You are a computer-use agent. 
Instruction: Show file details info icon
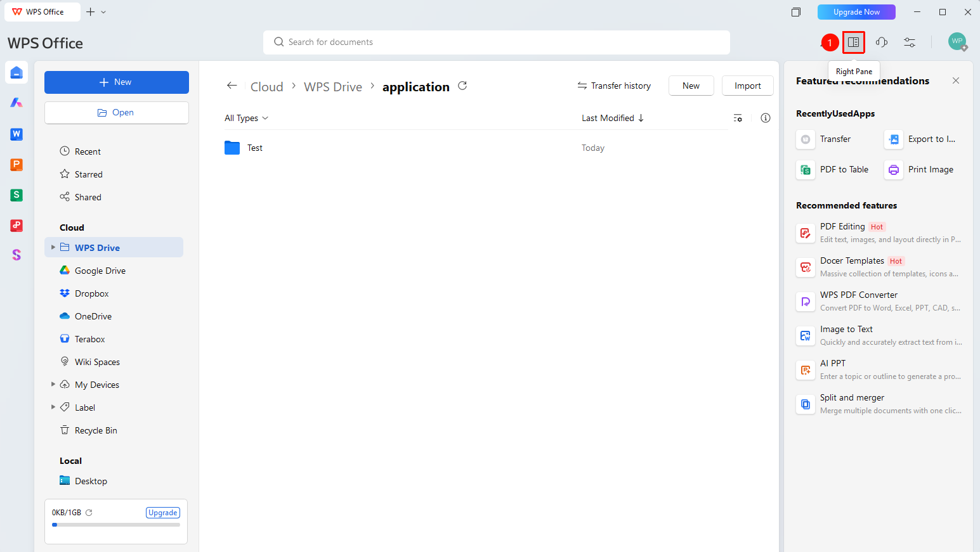pyautogui.click(x=766, y=118)
